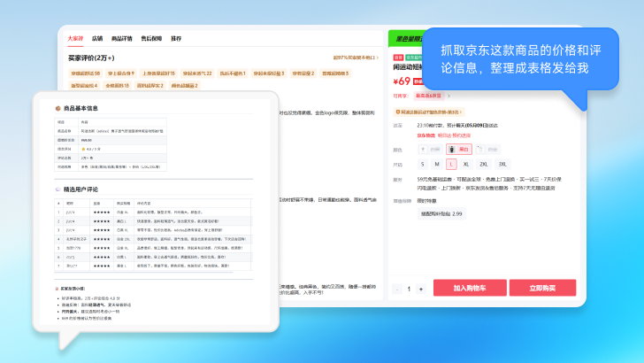The height and width of the screenshot is (363, 644).
Task: Select the 2.99 add-on insurance option
Action: pyautogui.click(x=441, y=213)
